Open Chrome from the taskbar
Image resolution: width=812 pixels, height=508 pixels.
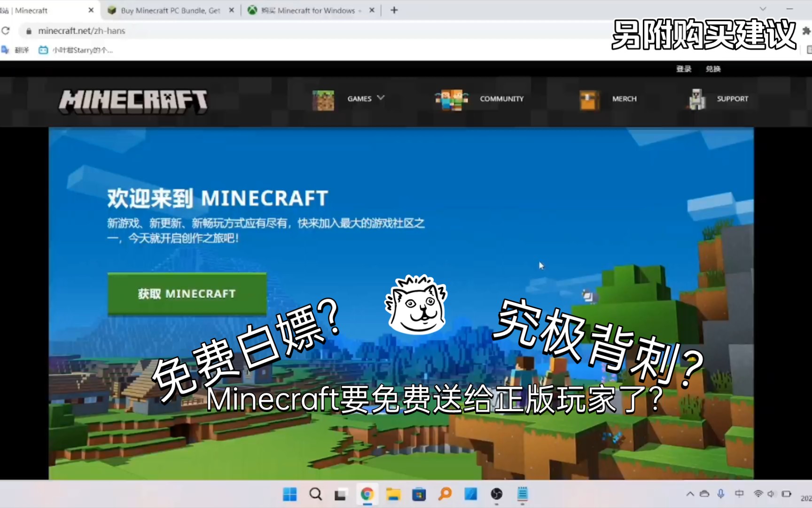(367, 494)
